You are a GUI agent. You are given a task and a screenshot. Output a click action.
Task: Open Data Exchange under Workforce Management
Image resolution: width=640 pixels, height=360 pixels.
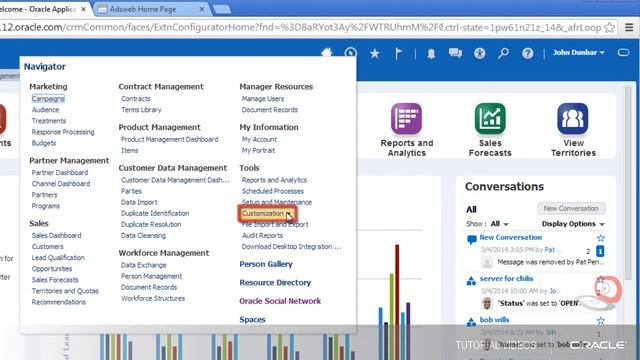pos(144,265)
